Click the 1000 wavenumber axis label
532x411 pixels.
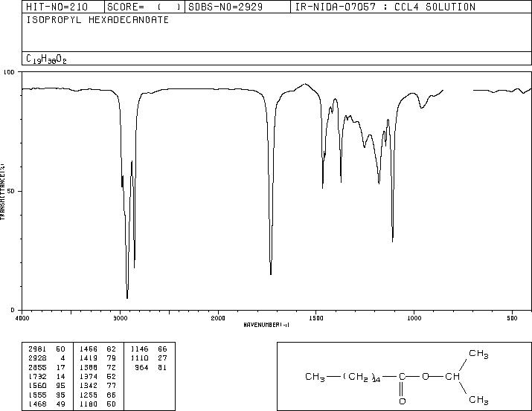click(414, 318)
